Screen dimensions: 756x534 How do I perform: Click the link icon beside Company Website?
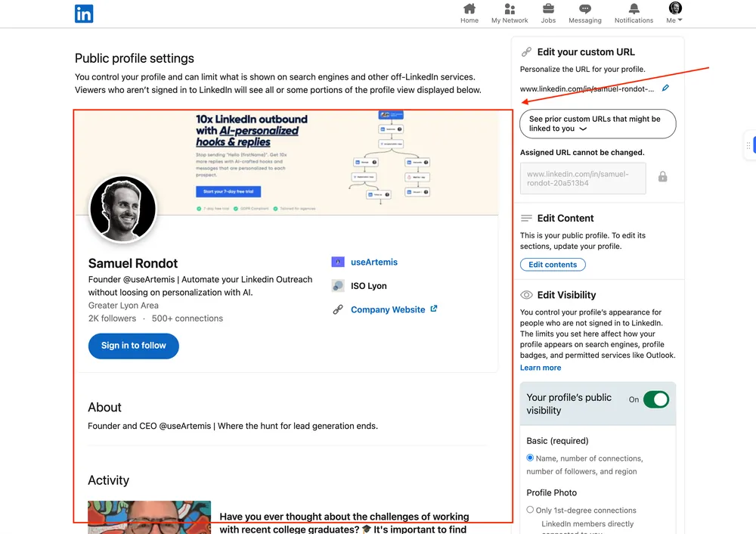pos(338,309)
